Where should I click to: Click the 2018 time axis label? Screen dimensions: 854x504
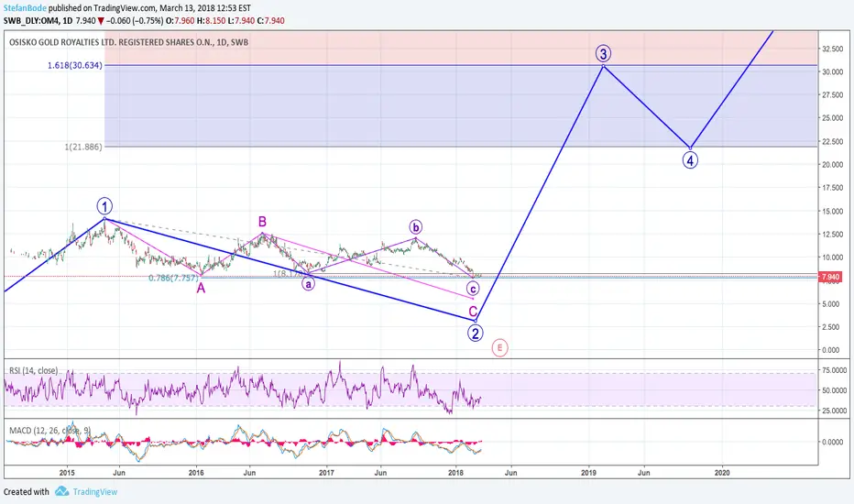coord(456,473)
